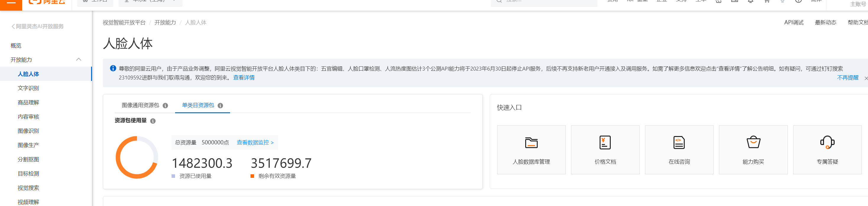This screenshot has width=868, height=206.
Task: Open 人脸数据库管理 via its folder icon
Action: tap(531, 143)
